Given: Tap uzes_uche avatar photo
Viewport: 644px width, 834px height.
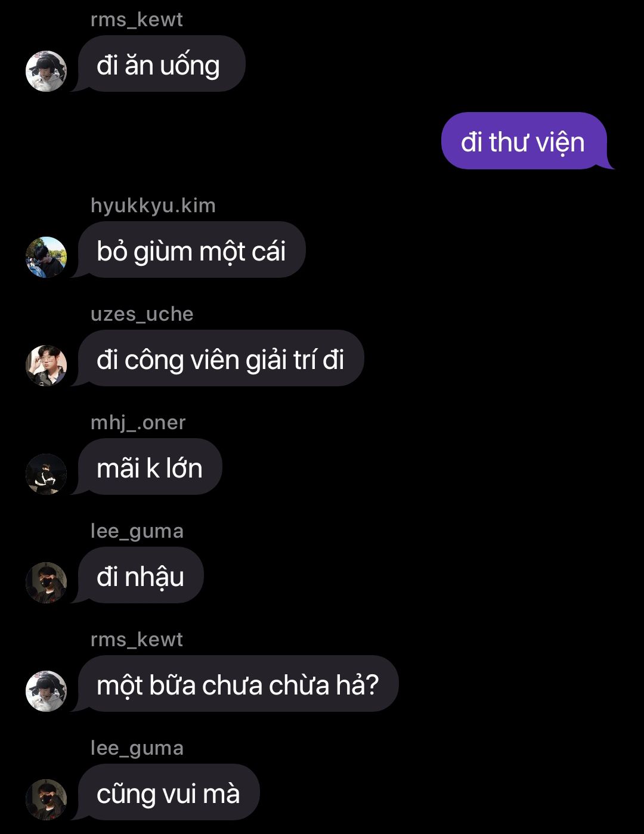Looking at the screenshot, I should point(46,365).
